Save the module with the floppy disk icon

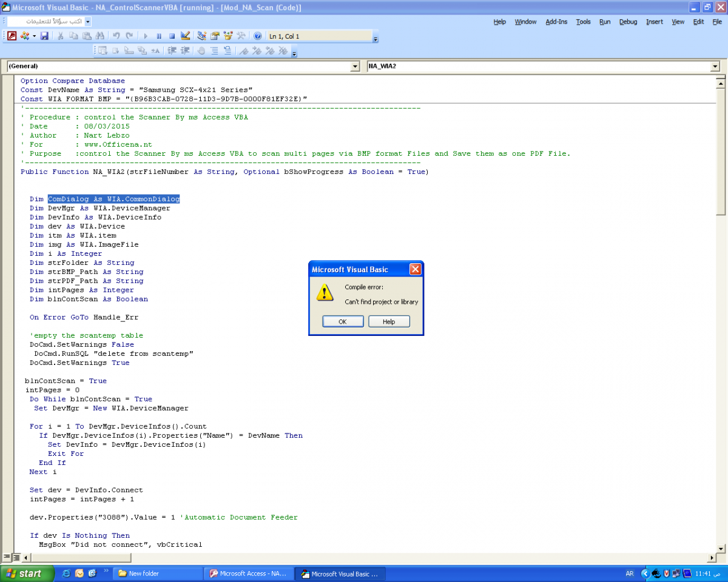[x=44, y=36]
